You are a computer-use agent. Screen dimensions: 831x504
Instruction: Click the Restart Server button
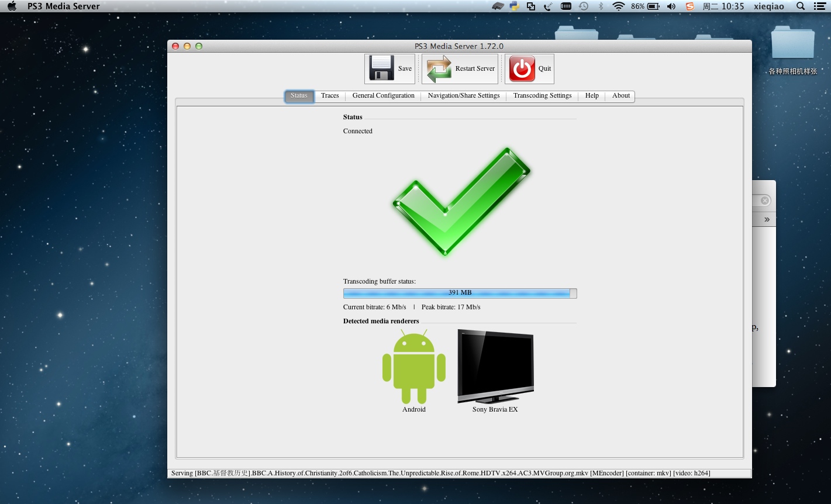pos(460,69)
